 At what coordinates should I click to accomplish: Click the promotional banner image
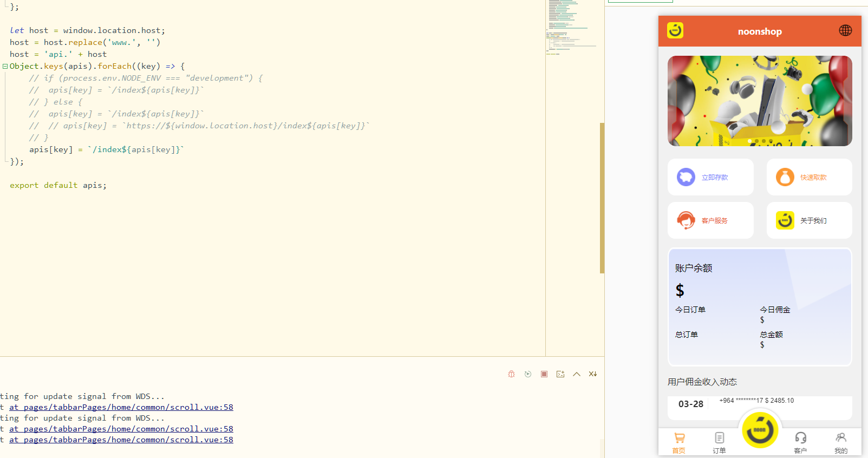[x=760, y=101]
